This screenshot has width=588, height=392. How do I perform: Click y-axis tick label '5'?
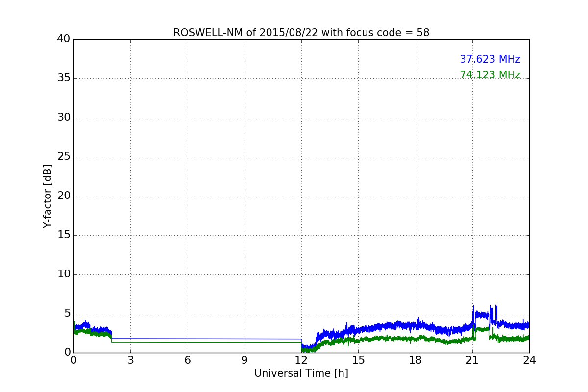point(67,313)
